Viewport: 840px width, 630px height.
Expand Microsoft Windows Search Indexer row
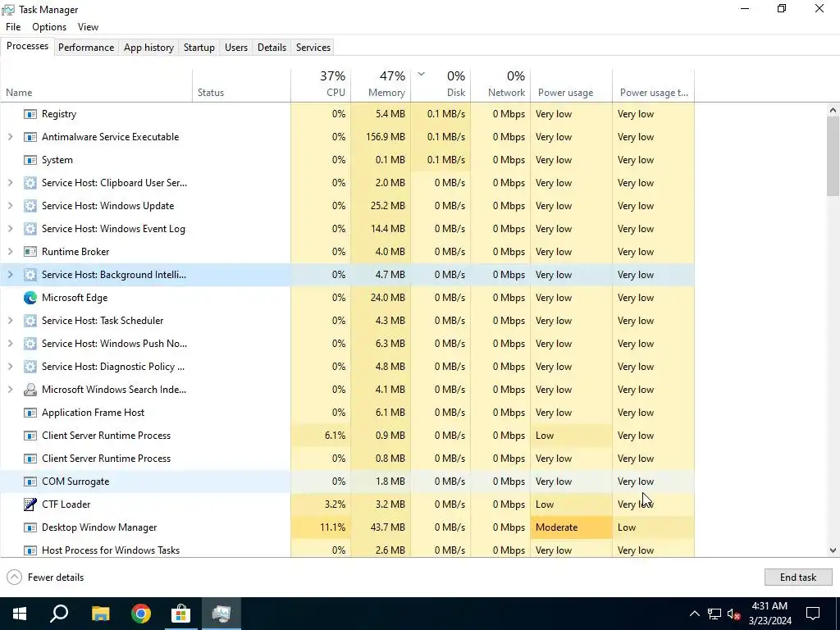[10, 390]
